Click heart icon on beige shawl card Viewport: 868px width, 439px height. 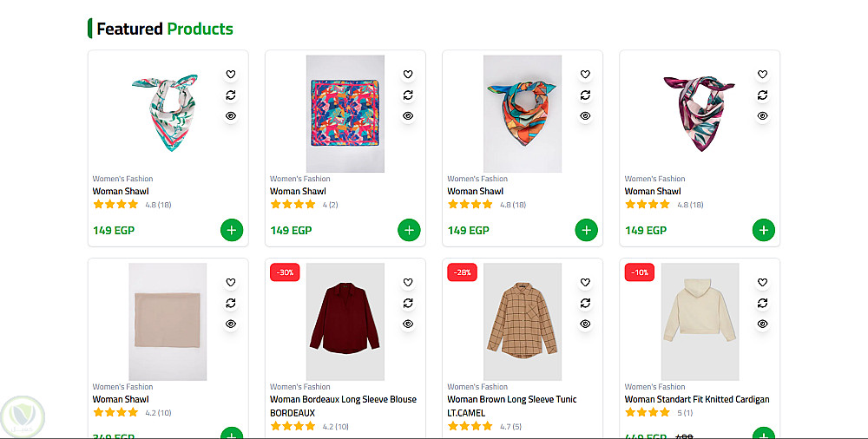click(231, 283)
